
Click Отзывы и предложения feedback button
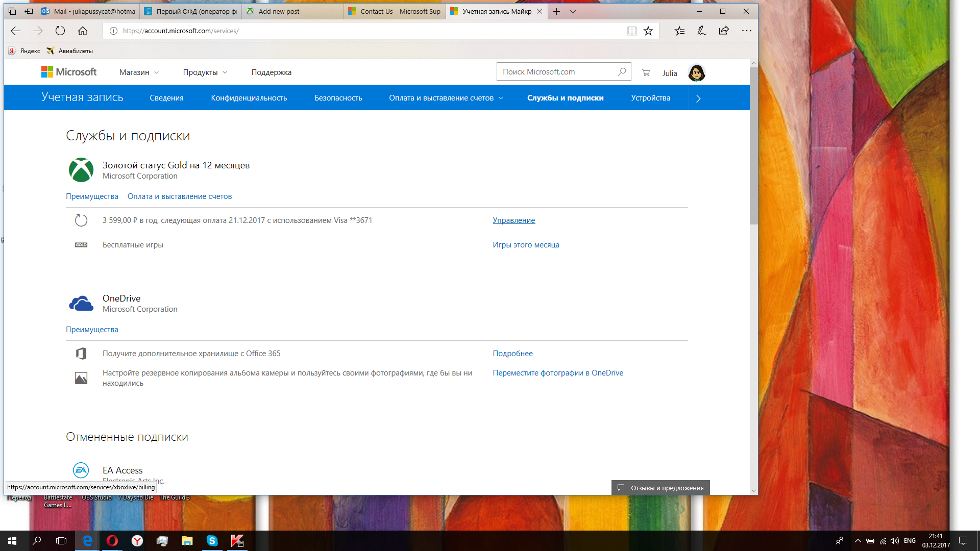(x=660, y=488)
